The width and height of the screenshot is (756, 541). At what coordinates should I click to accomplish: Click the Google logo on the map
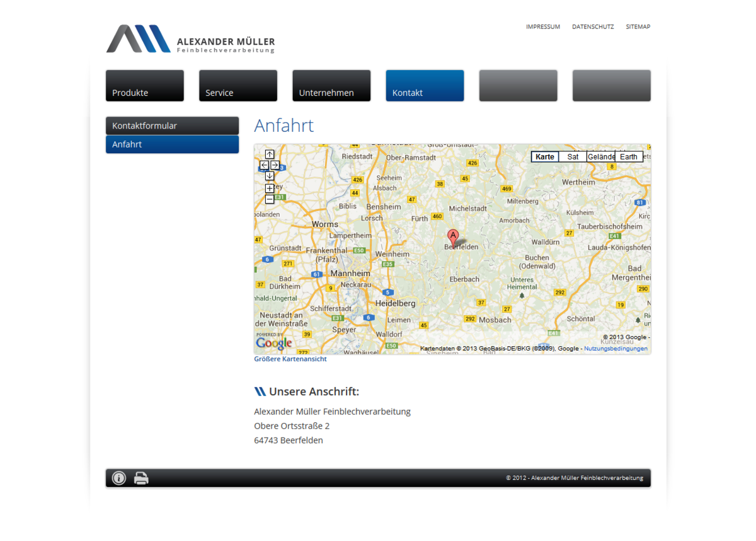point(274,343)
